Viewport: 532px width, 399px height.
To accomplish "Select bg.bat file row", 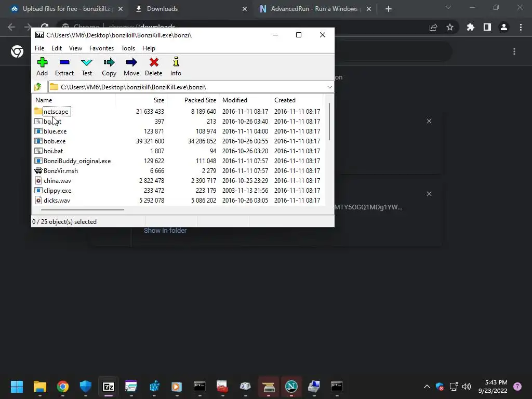I will point(178,121).
